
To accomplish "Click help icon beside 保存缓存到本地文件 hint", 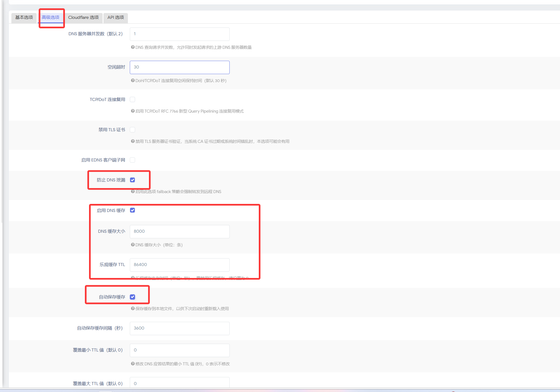I will tap(133, 308).
